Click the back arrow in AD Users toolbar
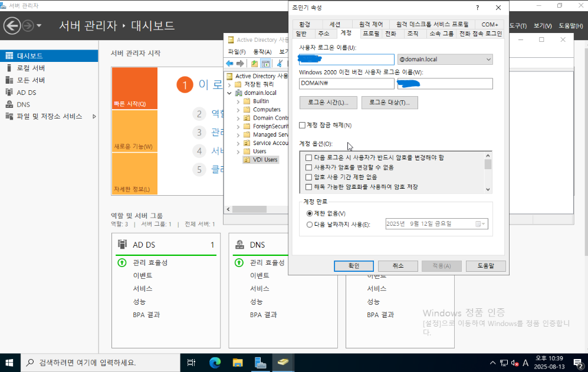Viewport: 588px width, 372px height. coord(229,64)
